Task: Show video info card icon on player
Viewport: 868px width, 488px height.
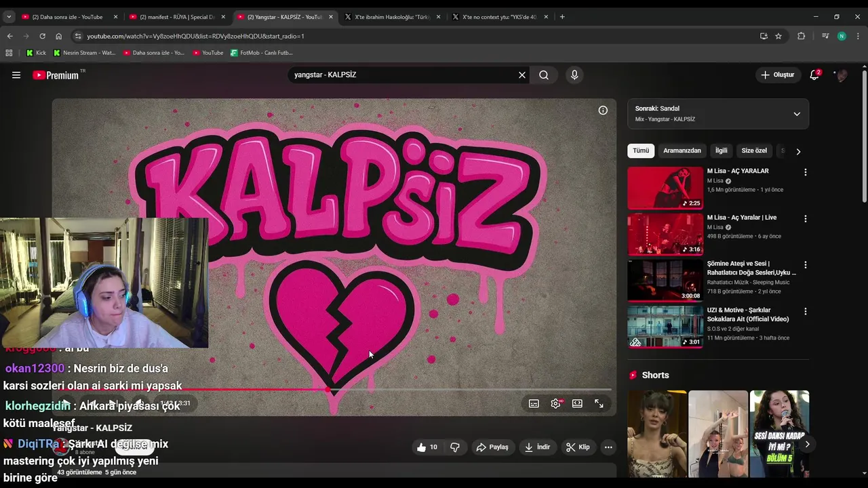Action: 603,110
